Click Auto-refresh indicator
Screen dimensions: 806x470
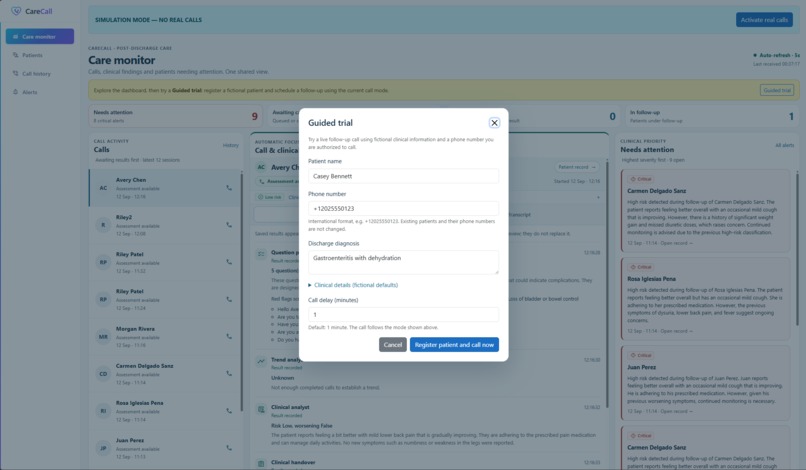[777, 55]
